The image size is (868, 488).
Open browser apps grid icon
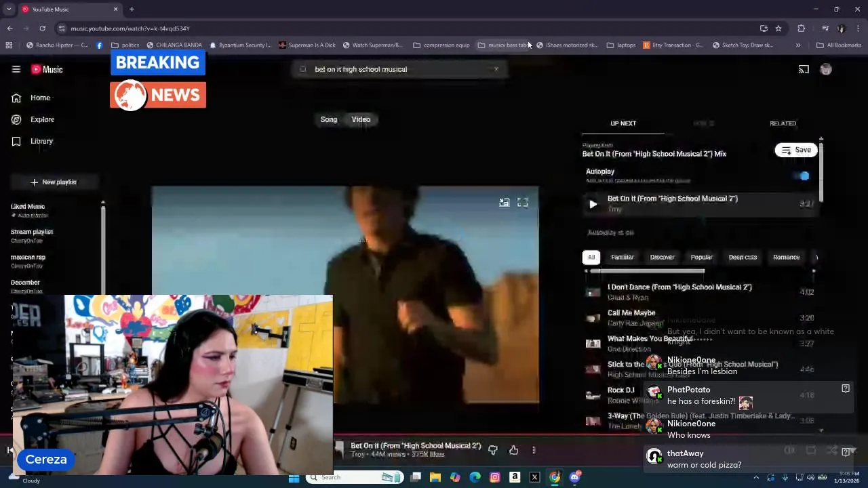pyautogui.click(x=9, y=45)
